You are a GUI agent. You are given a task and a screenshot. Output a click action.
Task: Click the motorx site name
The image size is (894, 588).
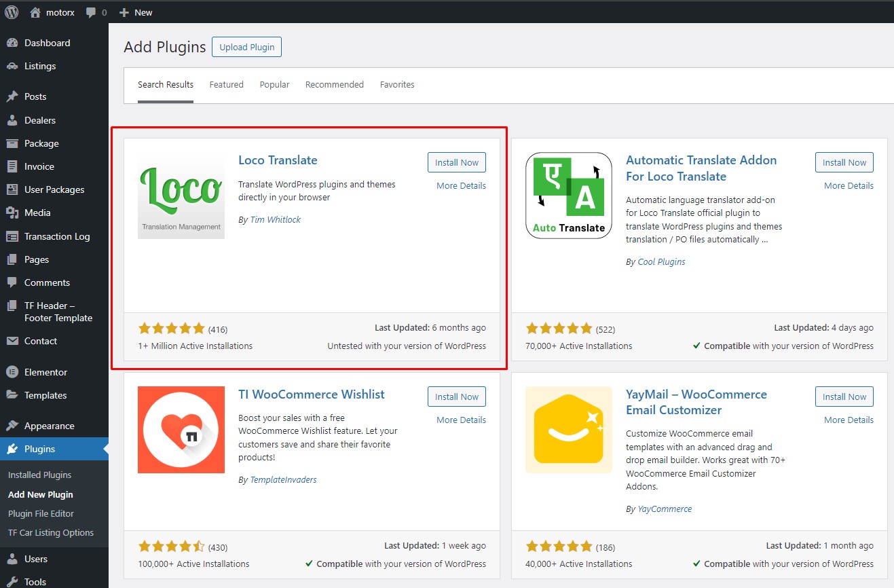pyautogui.click(x=61, y=12)
